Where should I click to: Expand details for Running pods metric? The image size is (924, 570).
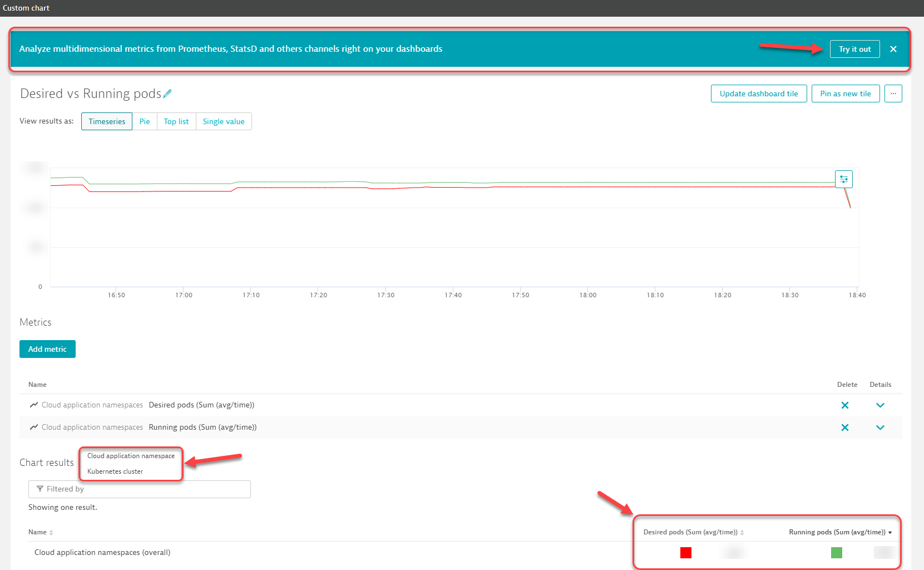click(879, 427)
